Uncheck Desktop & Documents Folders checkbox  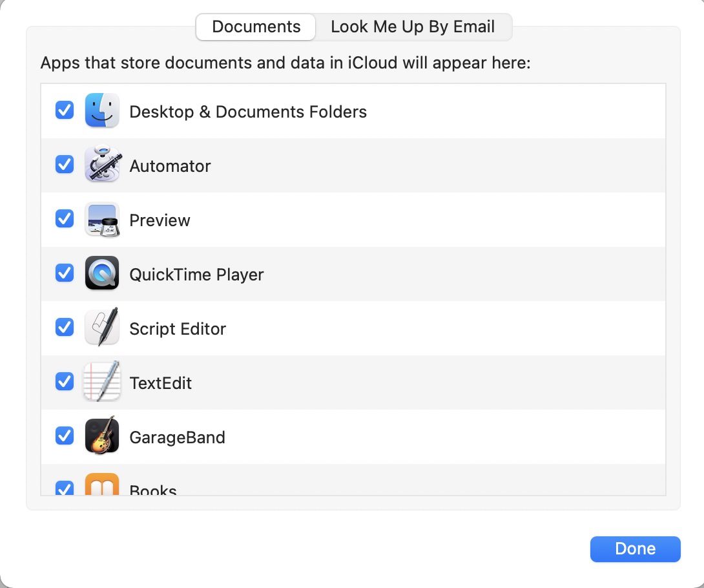[65, 110]
